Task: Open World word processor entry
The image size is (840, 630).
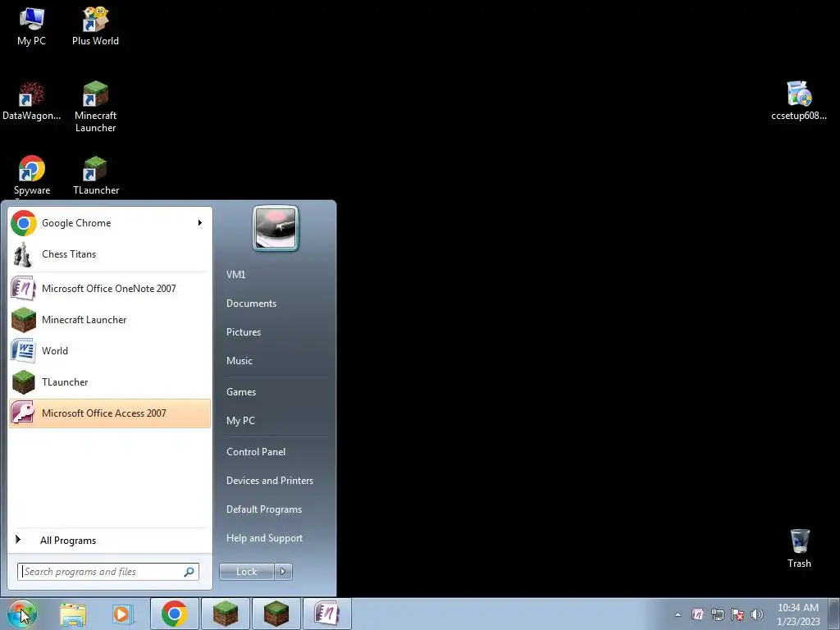Action: point(110,350)
